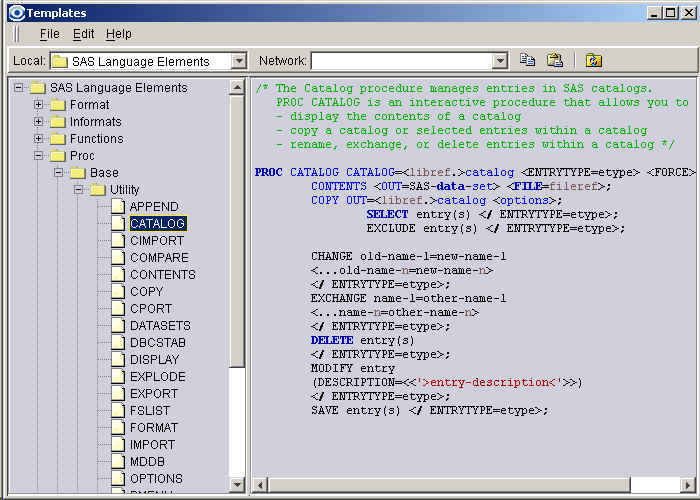Select the EXPORT template label
Screen dimensions: 700x500
click(154, 393)
